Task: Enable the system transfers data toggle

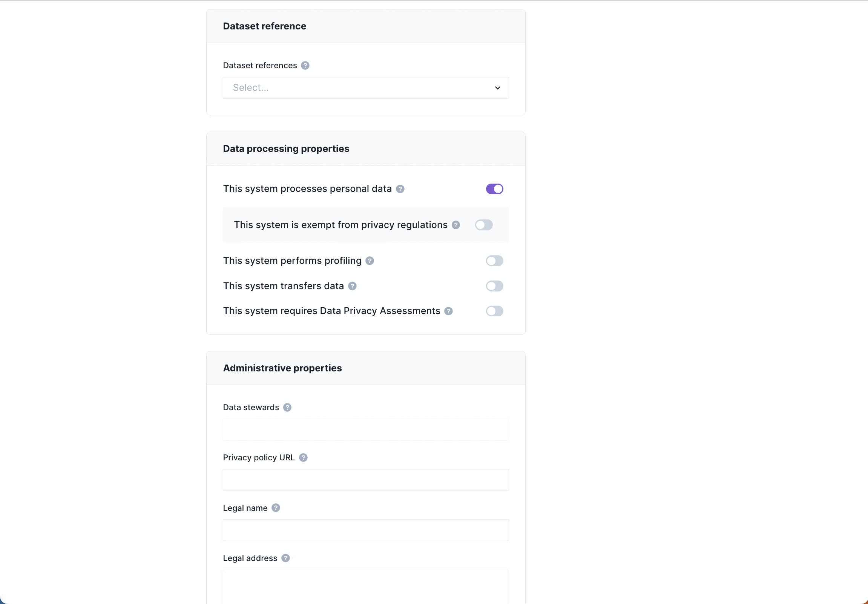Action: click(x=494, y=286)
